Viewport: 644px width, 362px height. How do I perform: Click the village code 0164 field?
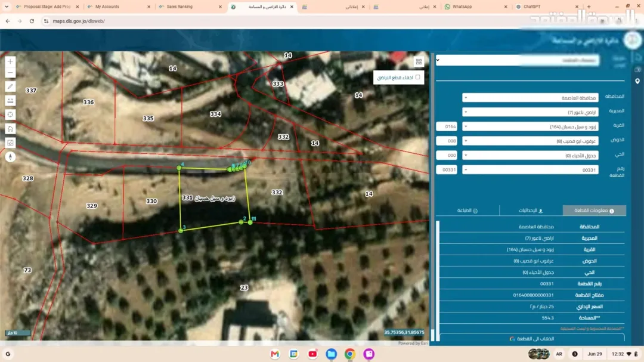(447, 126)
